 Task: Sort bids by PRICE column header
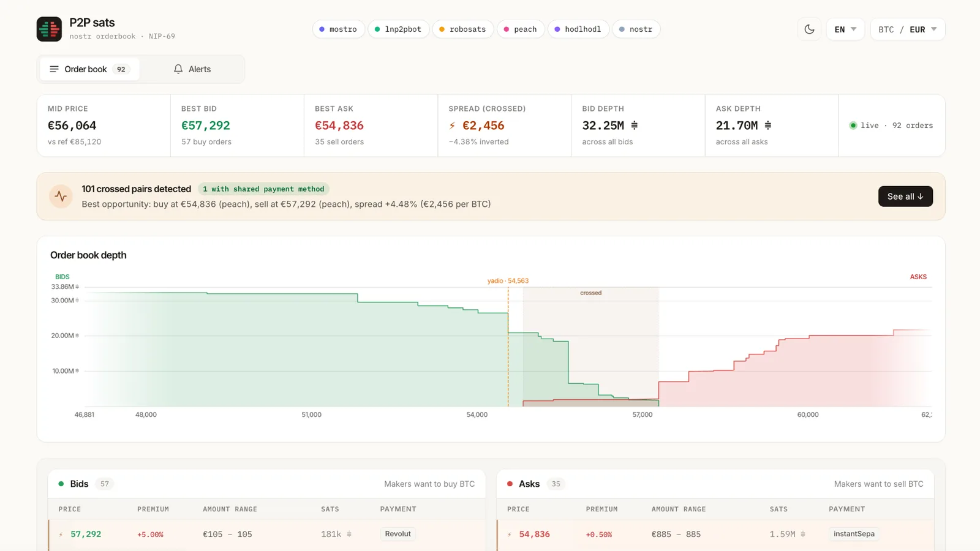click(70, 509)
